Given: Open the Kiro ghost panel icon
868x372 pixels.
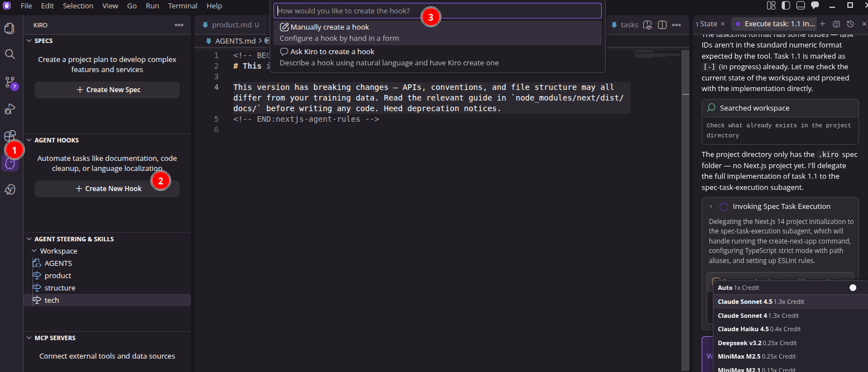Looking at the screenshot, I should (9, 164).
